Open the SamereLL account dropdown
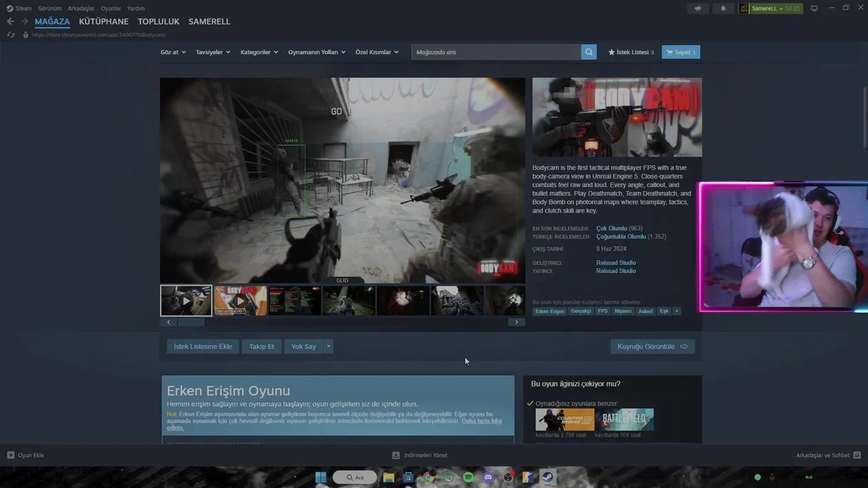 tap(770, 8)
